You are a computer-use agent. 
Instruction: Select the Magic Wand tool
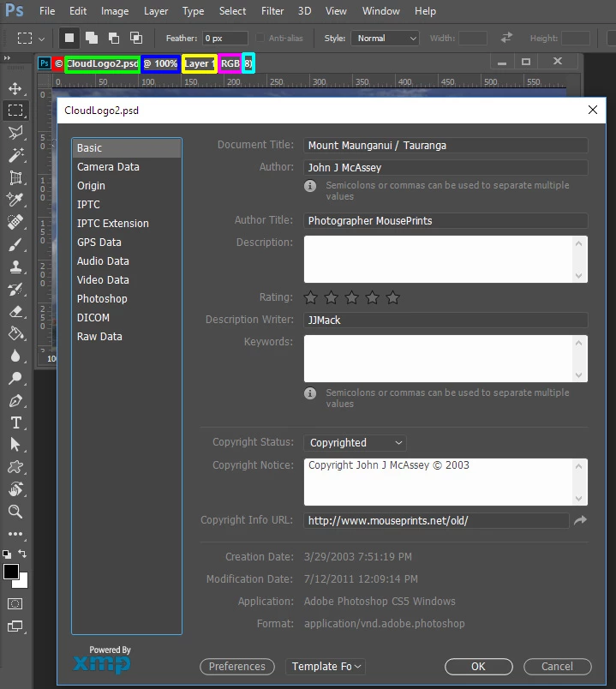pos(15,155)
